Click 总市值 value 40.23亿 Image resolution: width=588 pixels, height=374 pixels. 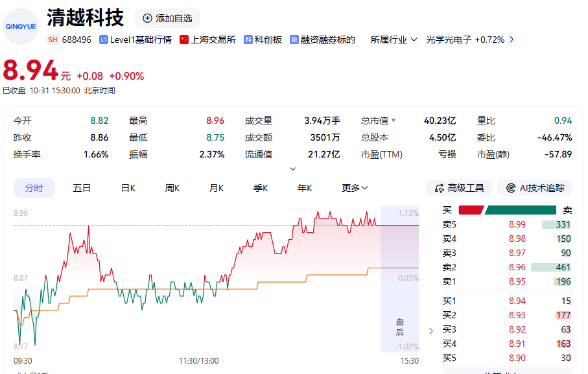click(x=440, y=121)
